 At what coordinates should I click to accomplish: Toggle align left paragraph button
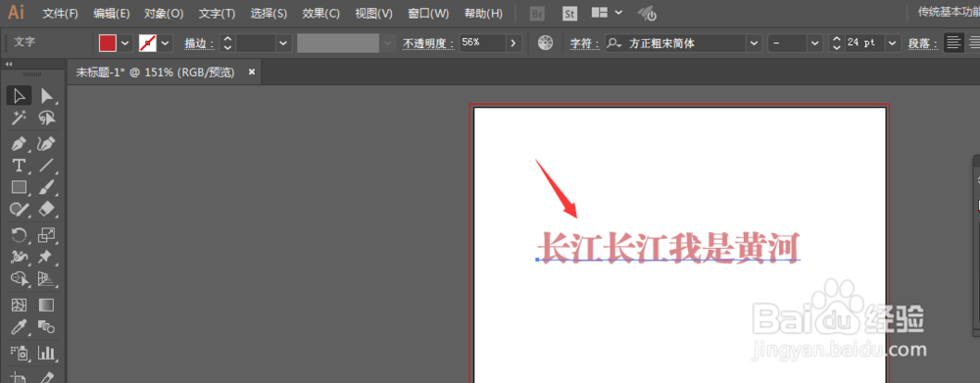pos(954,43)
